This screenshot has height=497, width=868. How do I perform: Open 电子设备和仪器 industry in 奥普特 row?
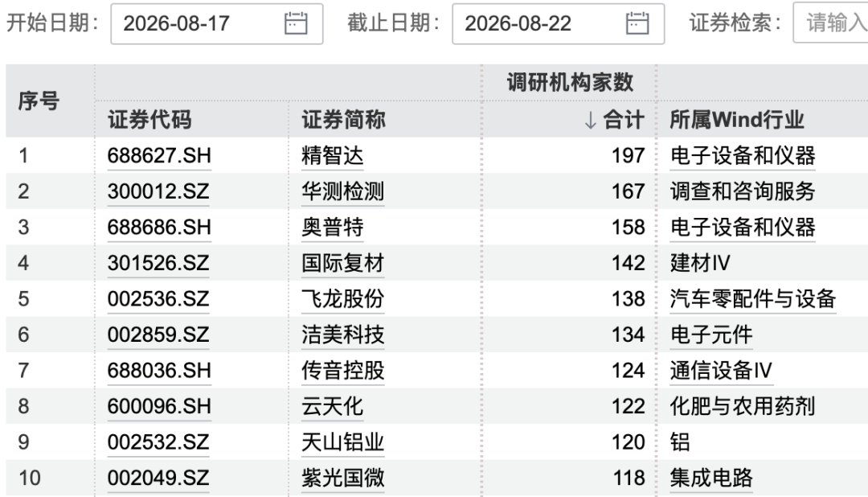[x=743, y=227]
